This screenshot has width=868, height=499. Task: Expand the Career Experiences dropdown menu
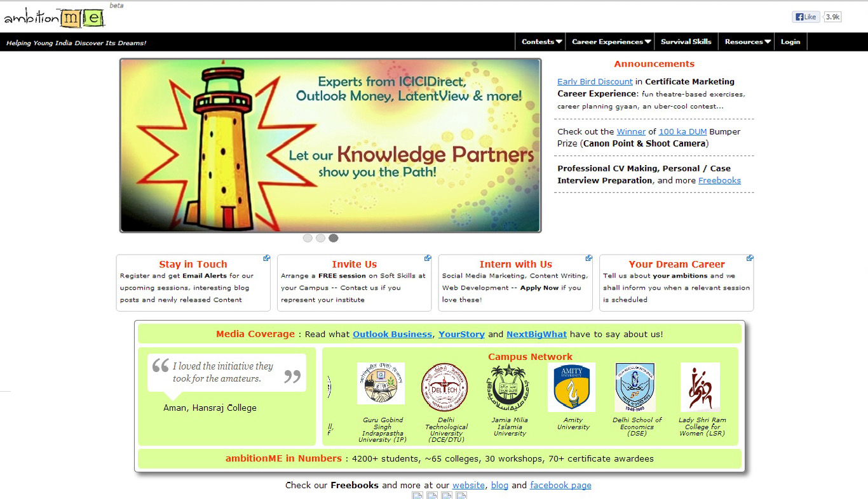click(611, 42)
